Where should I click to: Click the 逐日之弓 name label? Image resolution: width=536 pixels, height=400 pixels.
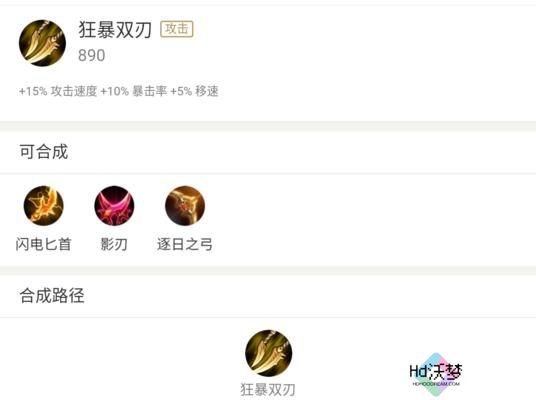click(x=185, y=244)
